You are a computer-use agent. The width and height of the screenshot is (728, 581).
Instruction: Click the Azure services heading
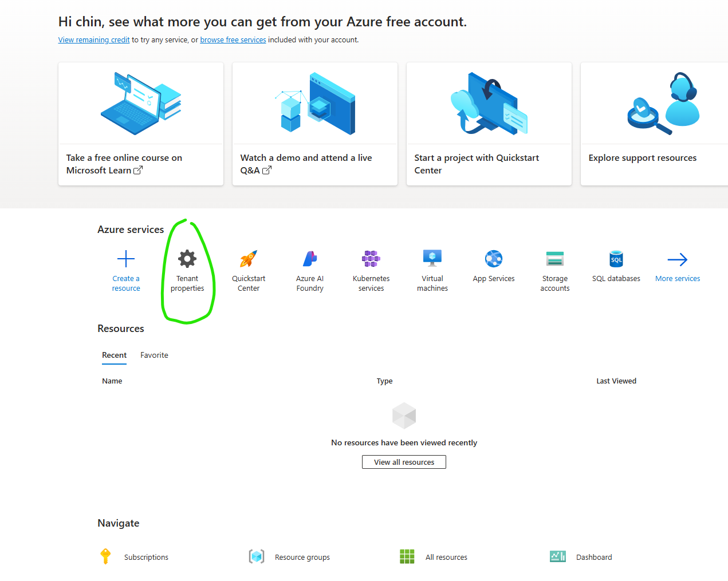click(131, 230)
